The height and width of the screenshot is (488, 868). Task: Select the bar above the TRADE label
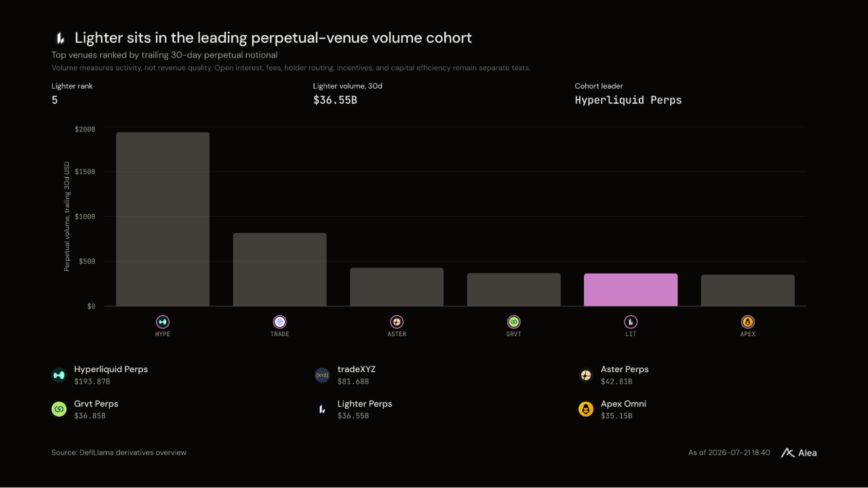pyautogui.click(x=279, y=270)
